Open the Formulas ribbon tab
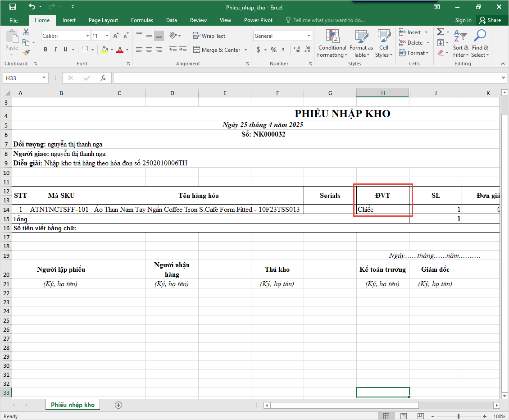This screenshot has height=420, width=509. pyautogui.click(x=142, y=20)
